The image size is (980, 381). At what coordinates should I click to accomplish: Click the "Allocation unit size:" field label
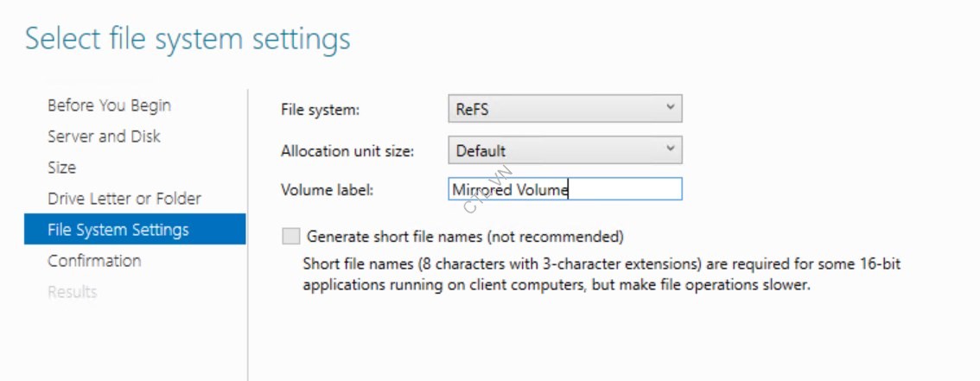pyautogui.click(x=347, y=151)
